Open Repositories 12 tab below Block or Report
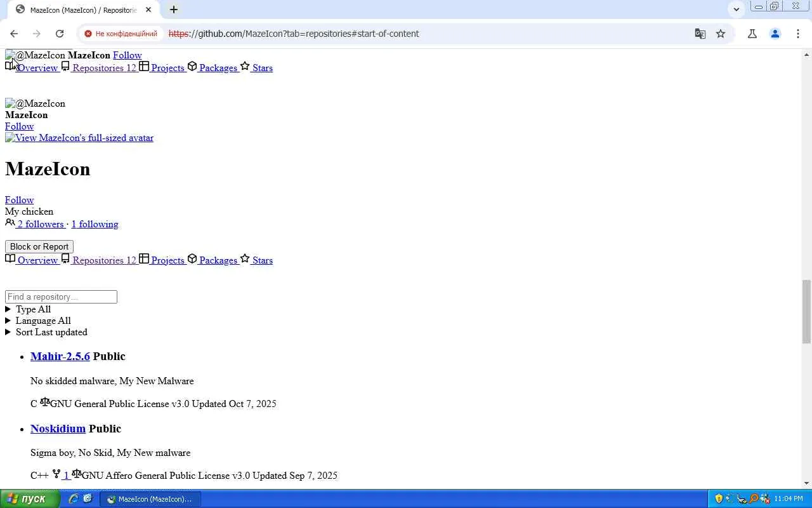The image size is (812, 508). coord(105,260)
